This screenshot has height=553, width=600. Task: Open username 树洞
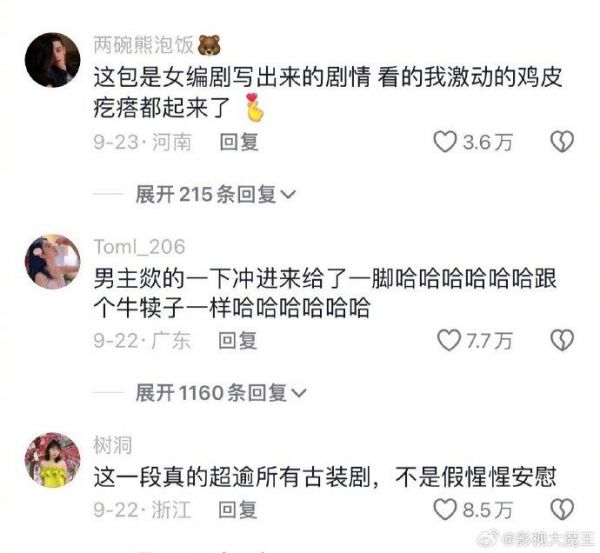113,445
